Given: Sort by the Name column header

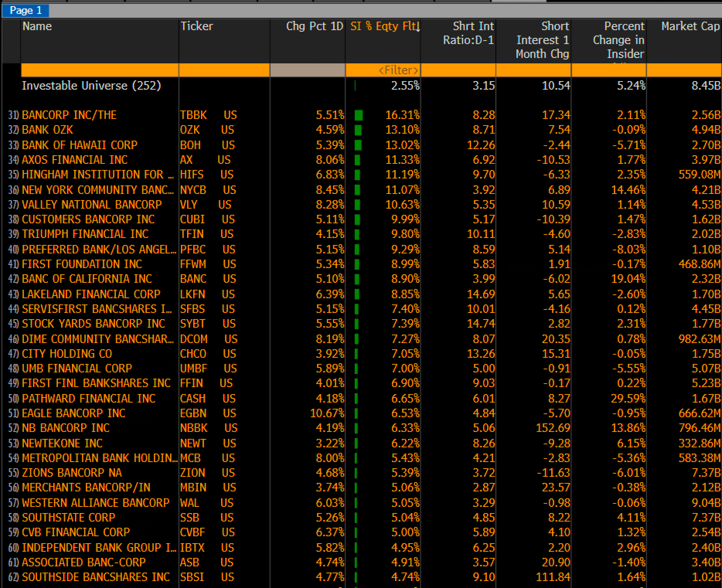Looking at the screenshot, I should [x=37, y=26].
